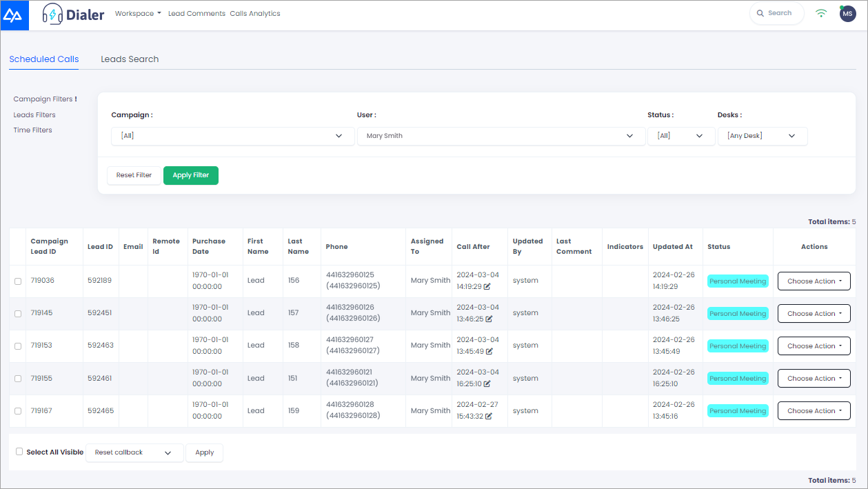Open the Campaign filter dropdown

pos(232,136)
